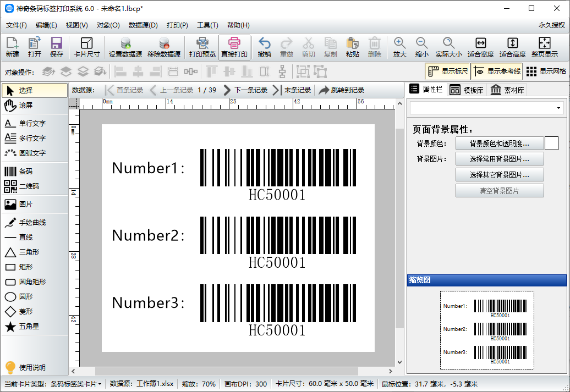Image resolution: width=570 pixels, height=392 pixels.
Task: Toggle 显示标尺 ruler display
Action: pyautogui.click(x=447, y=71)
